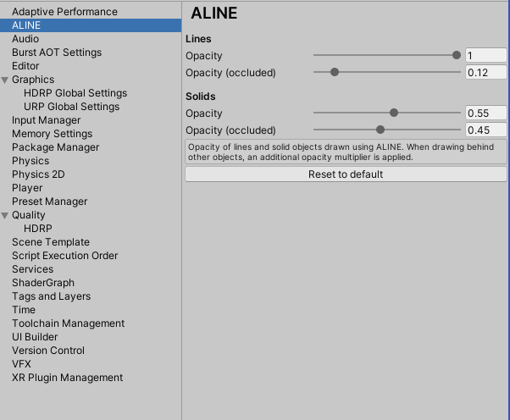Select Tags and Layers category

(x=51, y=296)
